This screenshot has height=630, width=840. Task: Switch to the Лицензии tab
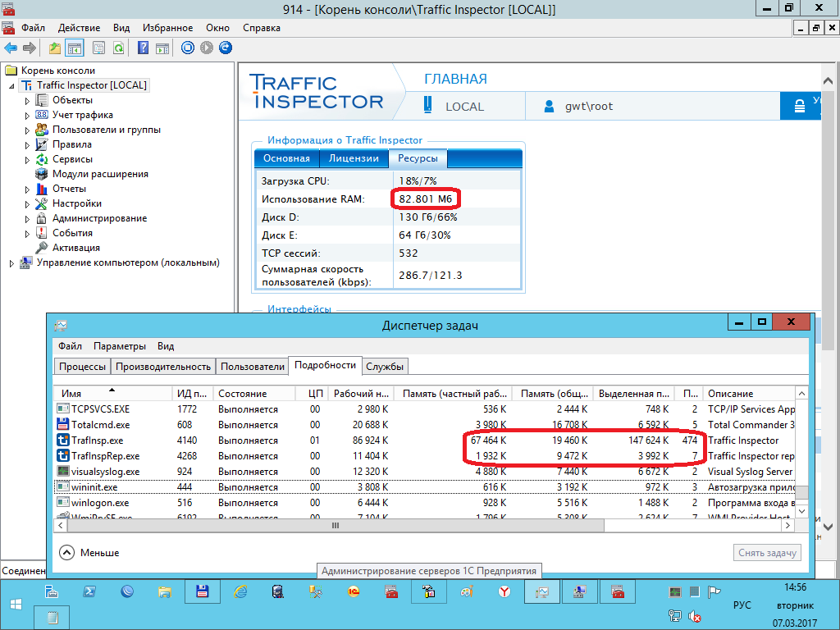(354, 158)
